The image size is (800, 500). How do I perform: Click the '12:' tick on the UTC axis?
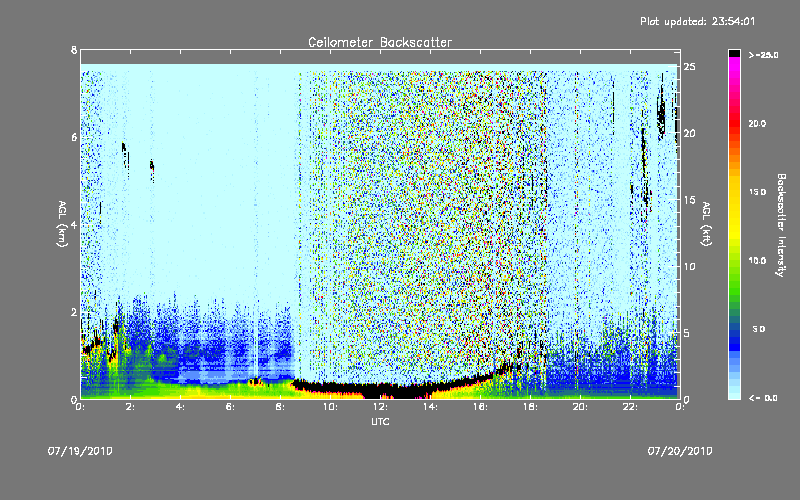[x=381, y=407]
